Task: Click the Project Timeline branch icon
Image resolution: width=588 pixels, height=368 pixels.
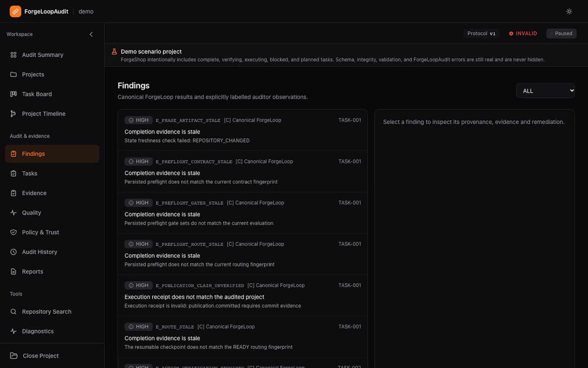Action: coord(14,114)
